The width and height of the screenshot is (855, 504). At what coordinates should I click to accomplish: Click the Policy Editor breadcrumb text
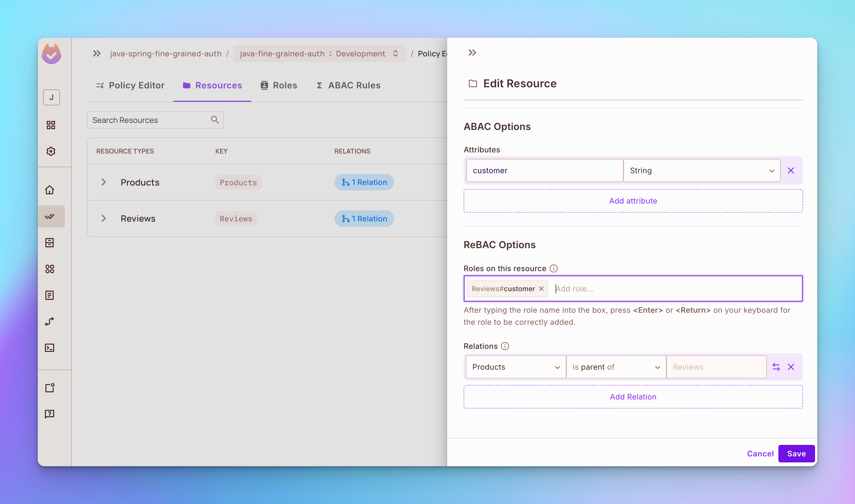pyautogui.click(x=432, y=54)
